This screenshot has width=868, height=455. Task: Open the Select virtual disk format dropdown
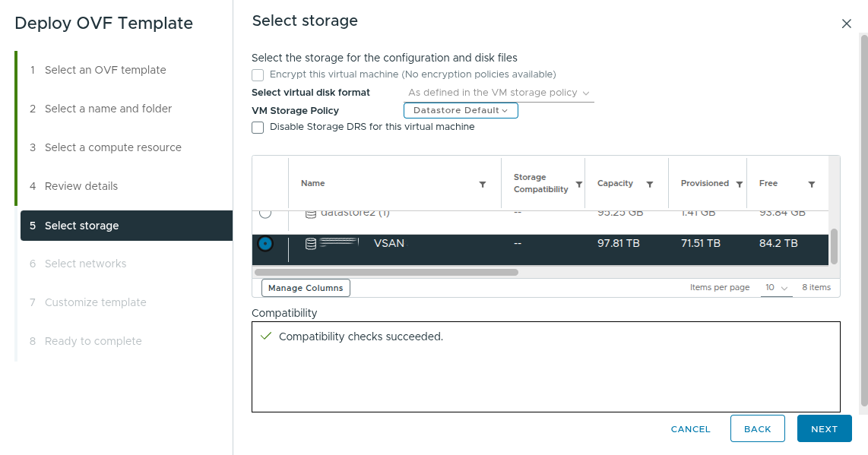tap(498, 92)
